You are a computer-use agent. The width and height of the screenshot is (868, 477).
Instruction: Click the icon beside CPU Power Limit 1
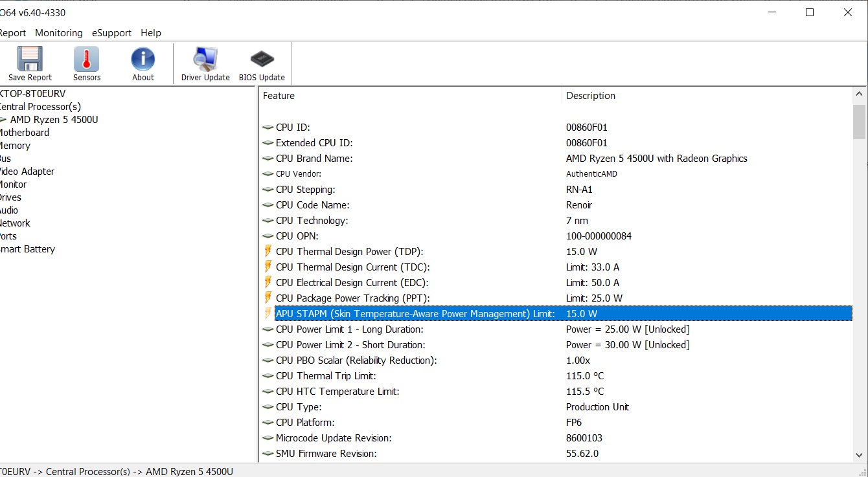tap(268, 329)
